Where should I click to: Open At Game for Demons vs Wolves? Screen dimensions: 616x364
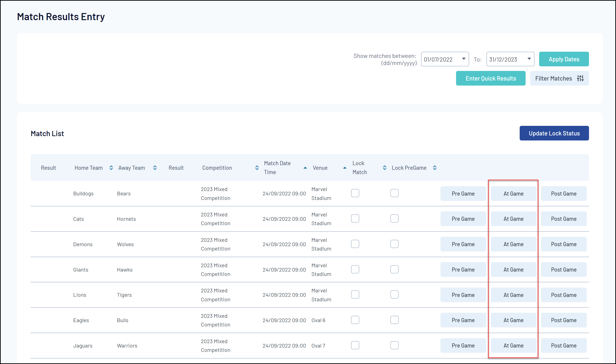(513, 244)
